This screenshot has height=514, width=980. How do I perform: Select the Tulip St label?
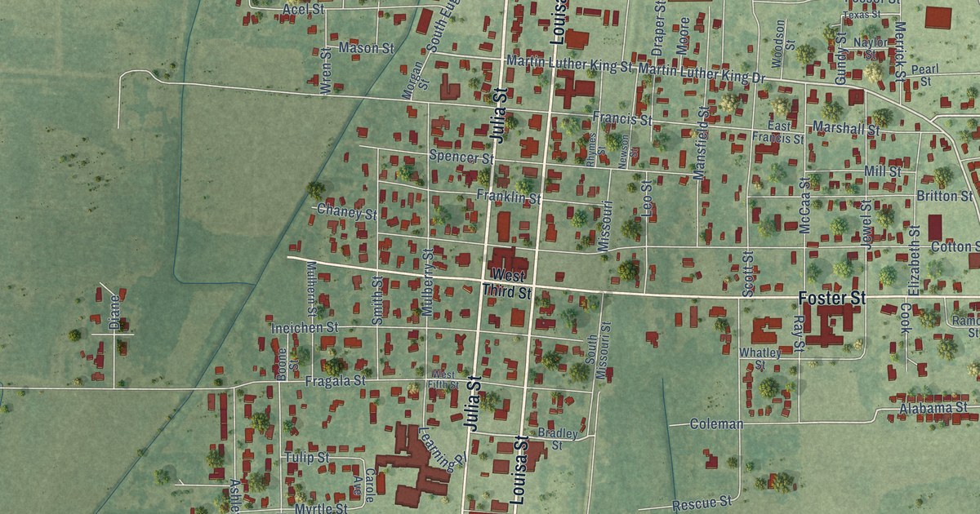click(306, 458)
